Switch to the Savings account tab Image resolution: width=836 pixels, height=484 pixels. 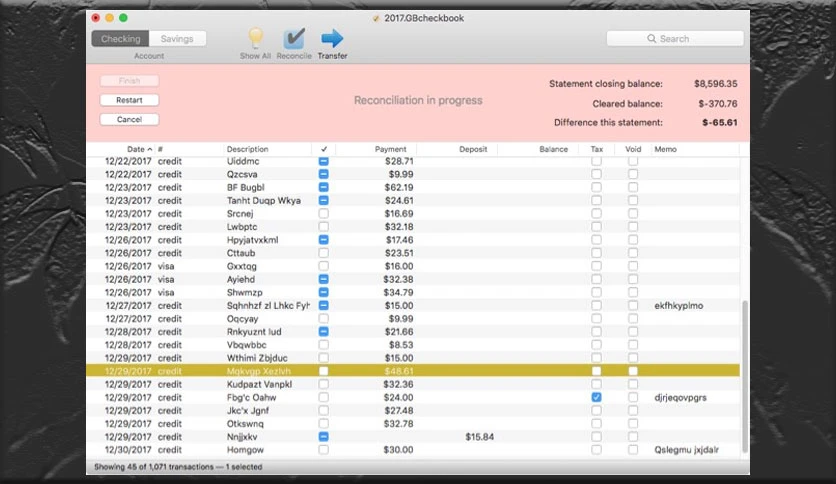[x=177, y=39]
